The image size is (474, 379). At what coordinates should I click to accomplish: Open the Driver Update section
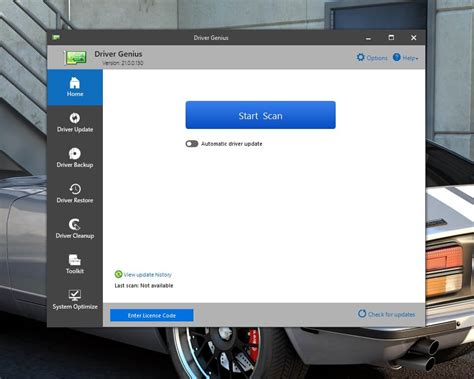tap(75, 123)
